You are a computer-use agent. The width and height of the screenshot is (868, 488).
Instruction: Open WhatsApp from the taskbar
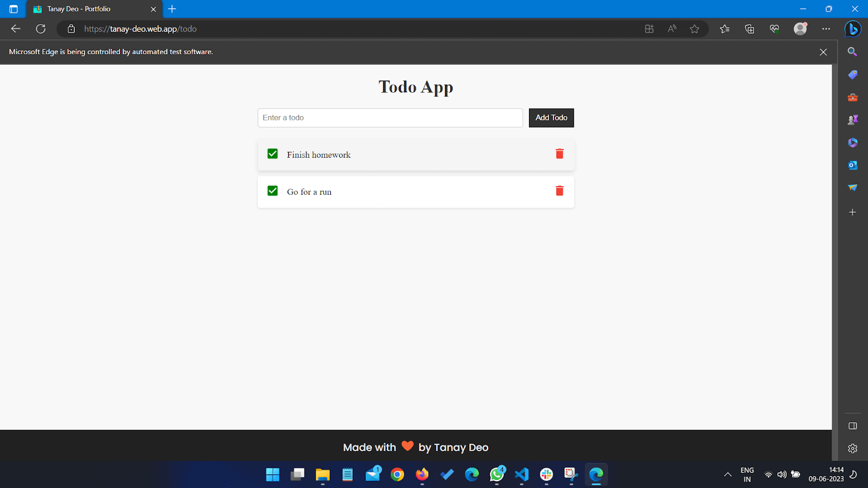[x=496, y=474]
